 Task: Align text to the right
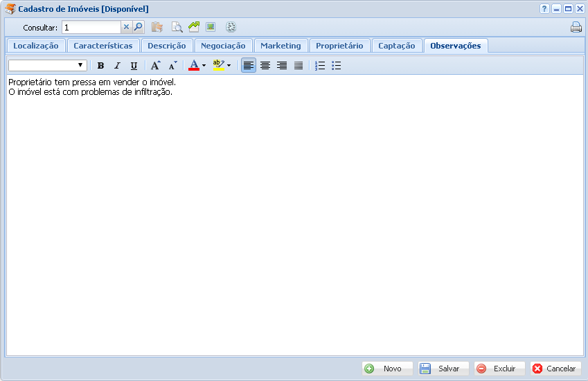[282, 66]
